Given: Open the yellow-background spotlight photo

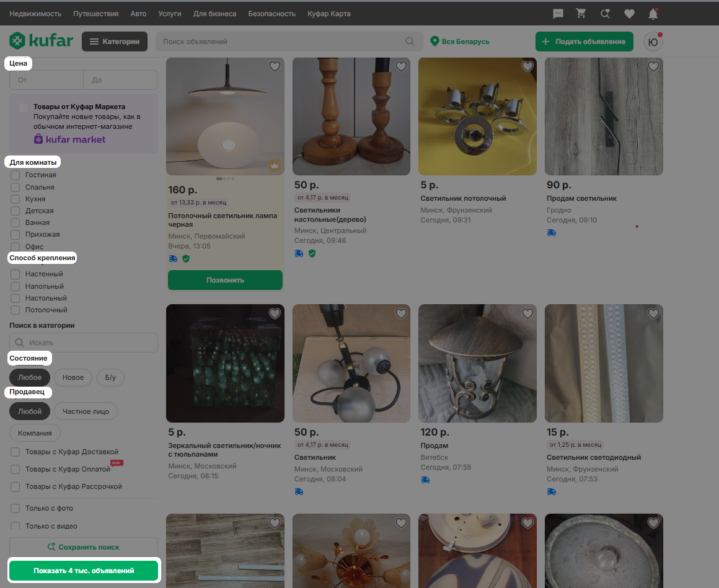Looking at the screenshot, I should coord(477,116).
